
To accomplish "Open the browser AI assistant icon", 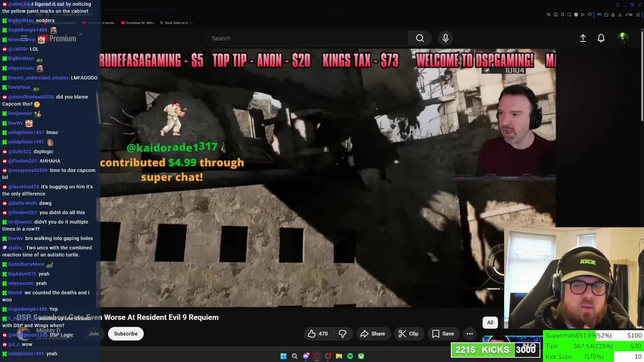I will coord(628,15).
